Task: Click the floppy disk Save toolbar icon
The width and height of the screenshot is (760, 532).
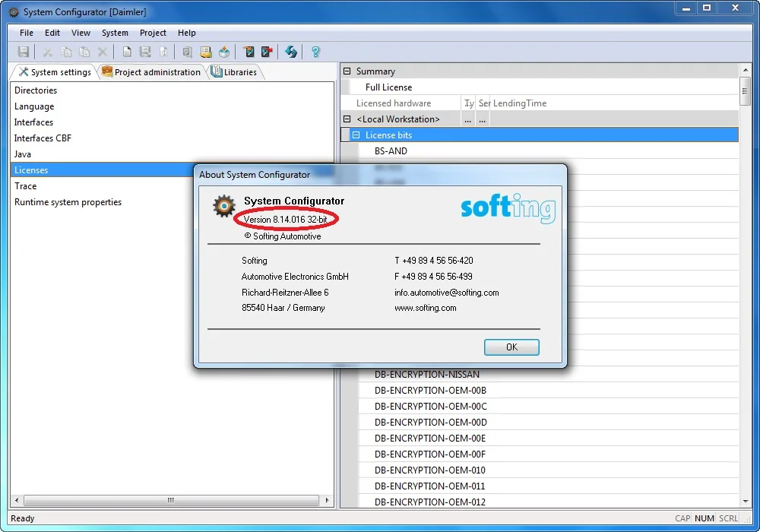Action: [x=23, y=52]
